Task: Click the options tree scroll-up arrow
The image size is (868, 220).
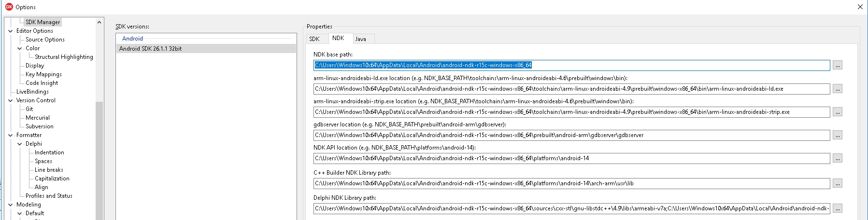Action: 100,22
